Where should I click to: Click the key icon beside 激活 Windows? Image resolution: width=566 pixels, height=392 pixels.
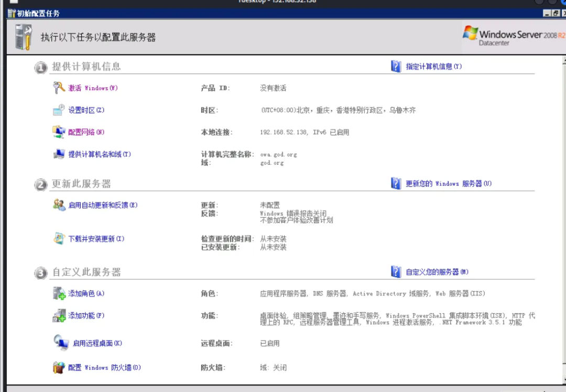pos(59,88)
